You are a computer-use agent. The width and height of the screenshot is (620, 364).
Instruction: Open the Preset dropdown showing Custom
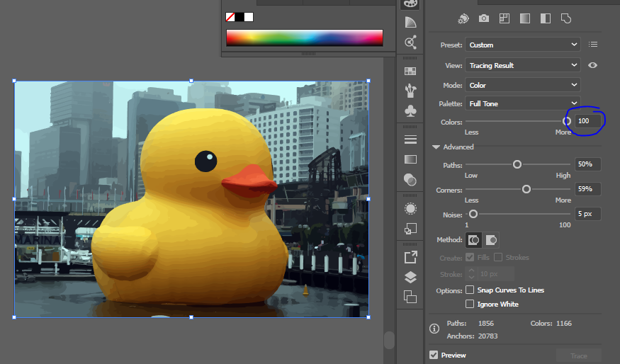pyautogui.click(x=523, y=45)
